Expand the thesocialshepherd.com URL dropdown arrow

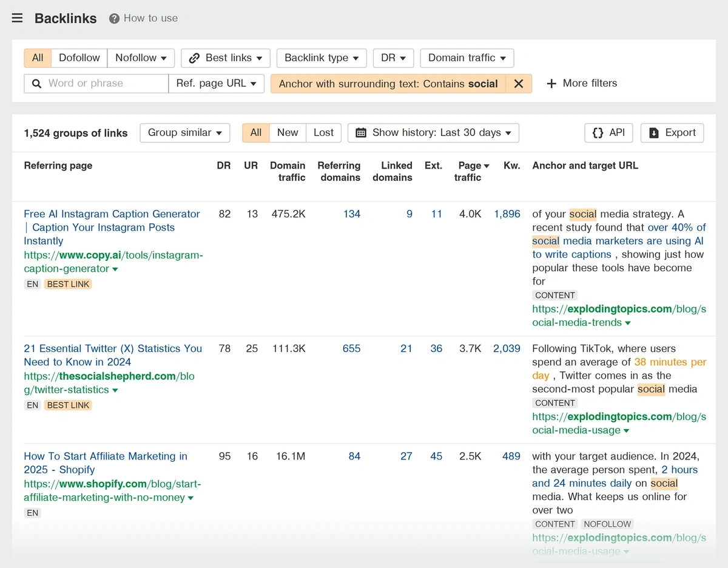pyautogui.click(x=115, y=391)
